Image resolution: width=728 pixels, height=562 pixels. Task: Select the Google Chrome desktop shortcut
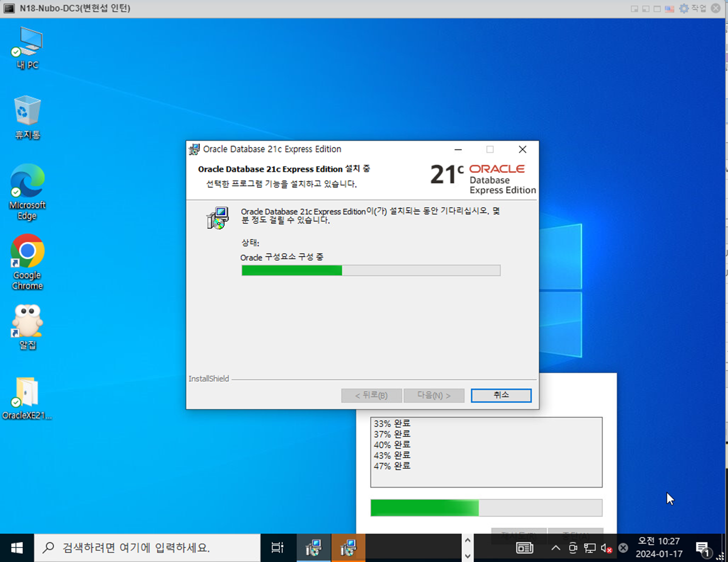click(27, 262)
